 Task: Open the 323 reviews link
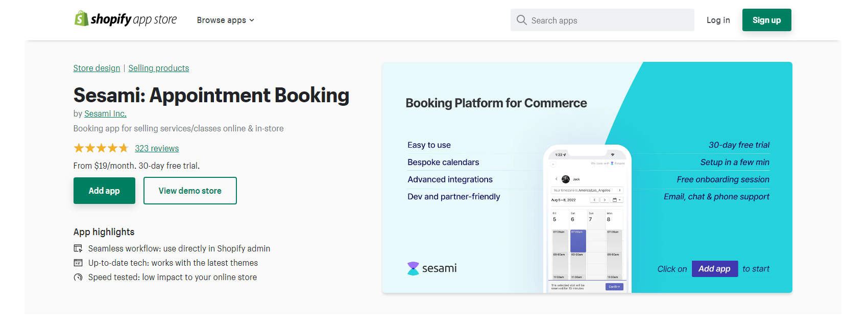point(157,148)
